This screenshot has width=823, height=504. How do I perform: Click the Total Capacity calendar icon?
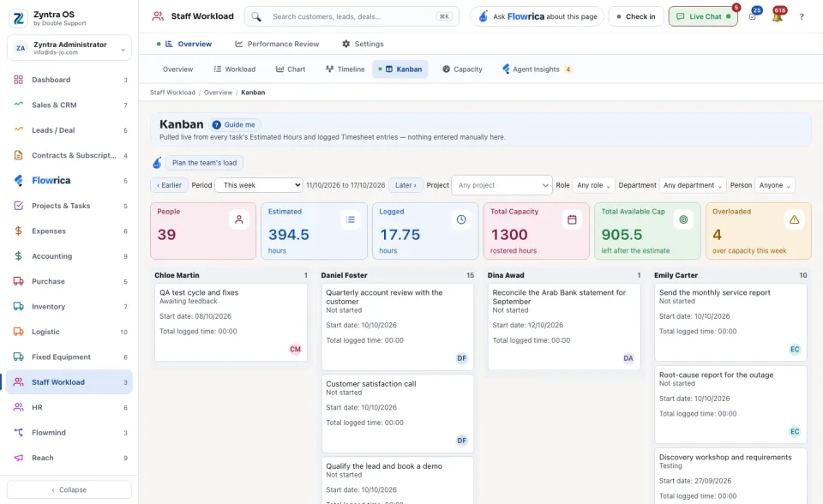click(x=572, y=219)
